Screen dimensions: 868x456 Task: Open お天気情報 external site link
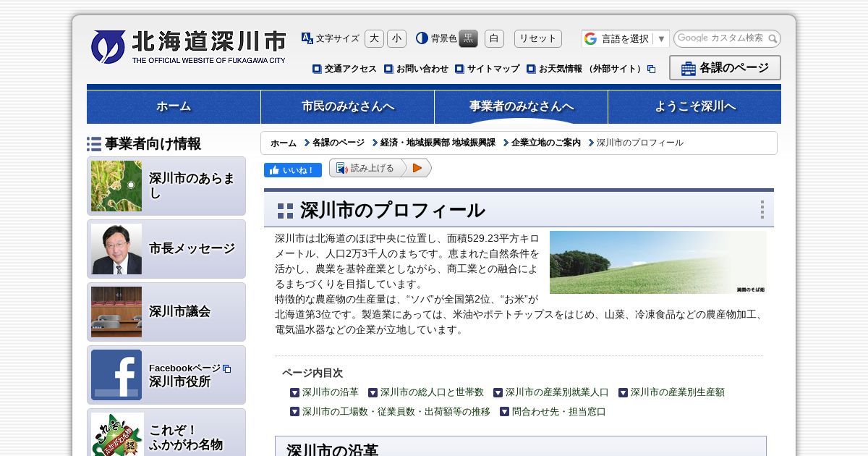(x=592, y=69)
